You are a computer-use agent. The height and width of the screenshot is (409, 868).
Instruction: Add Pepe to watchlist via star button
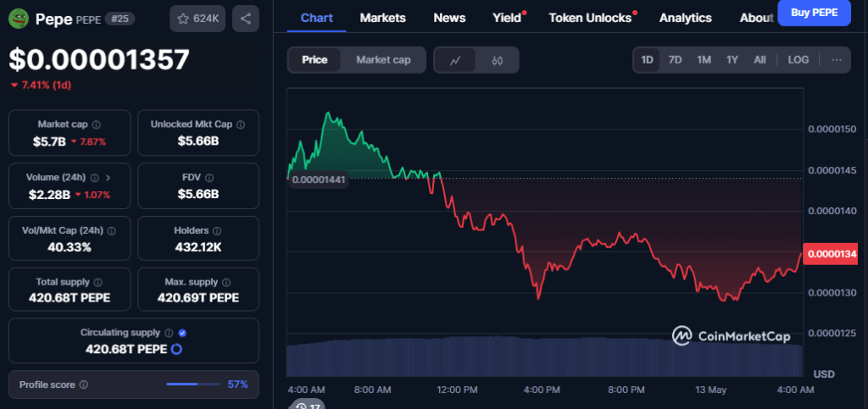coord(198,19)
